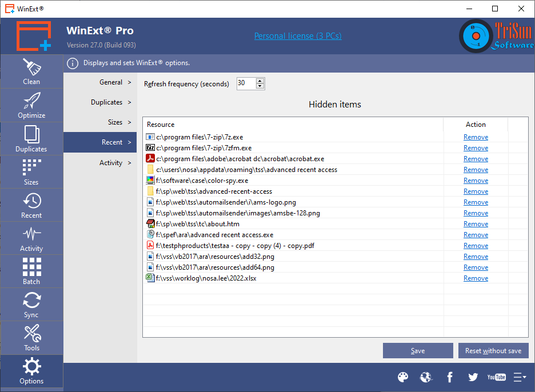Viewport: 535px width, 392px height.
Task: Remove acrobat.exe from hidden items
Action: (476, 159)
